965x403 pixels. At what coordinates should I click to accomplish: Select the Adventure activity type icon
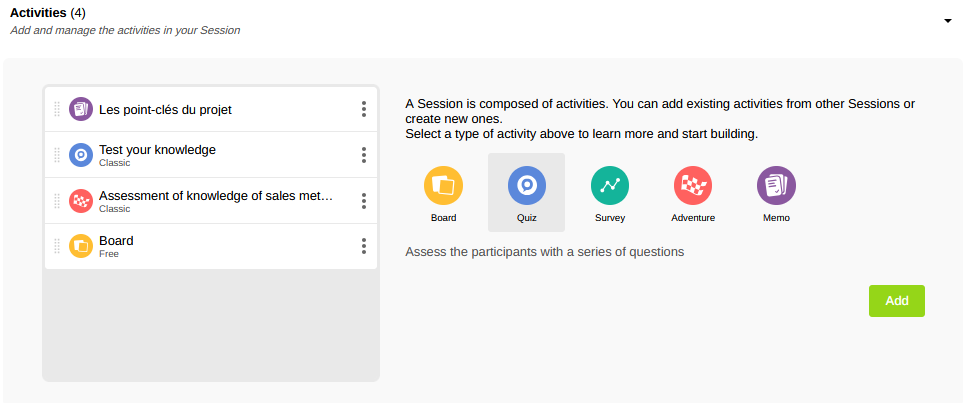(693, 186)
